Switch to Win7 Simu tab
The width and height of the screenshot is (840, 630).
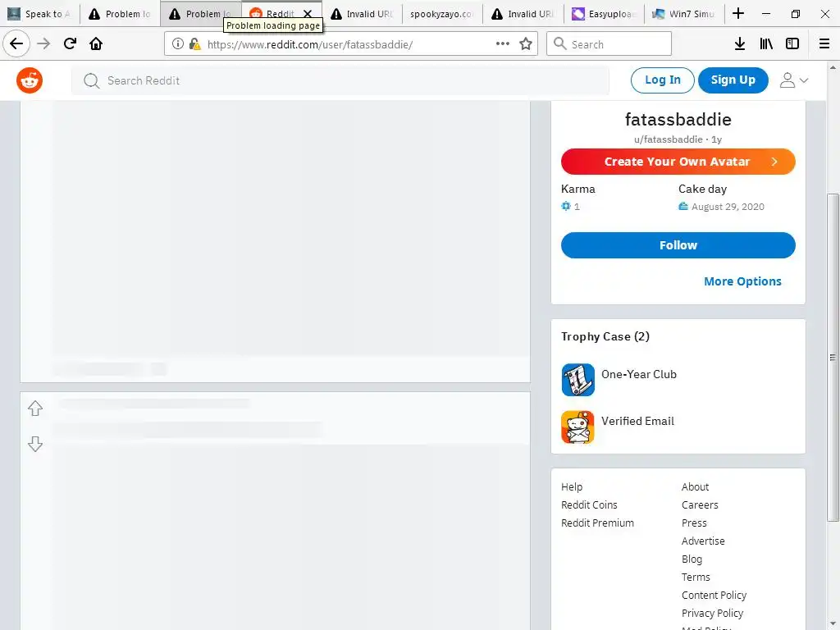click(x=684, y=14)
